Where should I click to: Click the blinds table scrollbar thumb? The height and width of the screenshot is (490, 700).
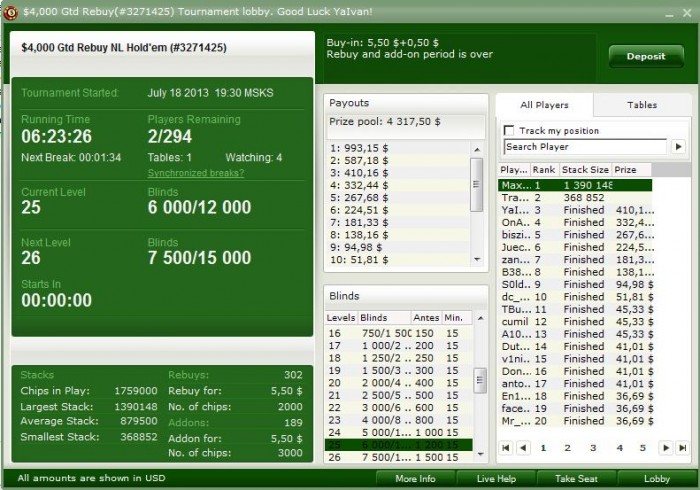(x=480, y=380)
